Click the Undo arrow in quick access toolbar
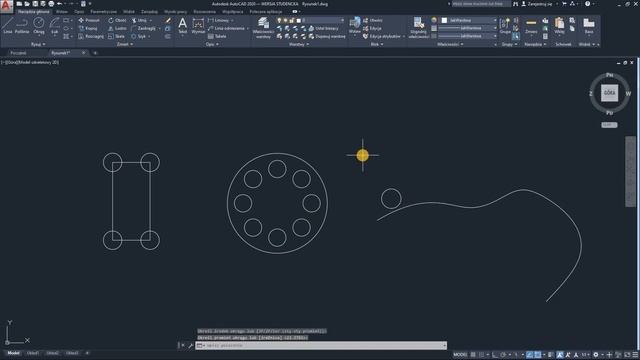 click(x=60, y=4)
